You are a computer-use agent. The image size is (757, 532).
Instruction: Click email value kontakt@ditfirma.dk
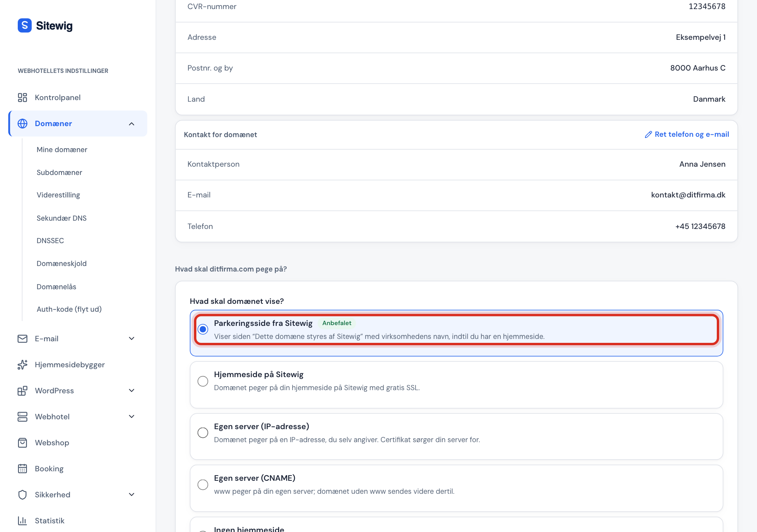pos(688,195)
